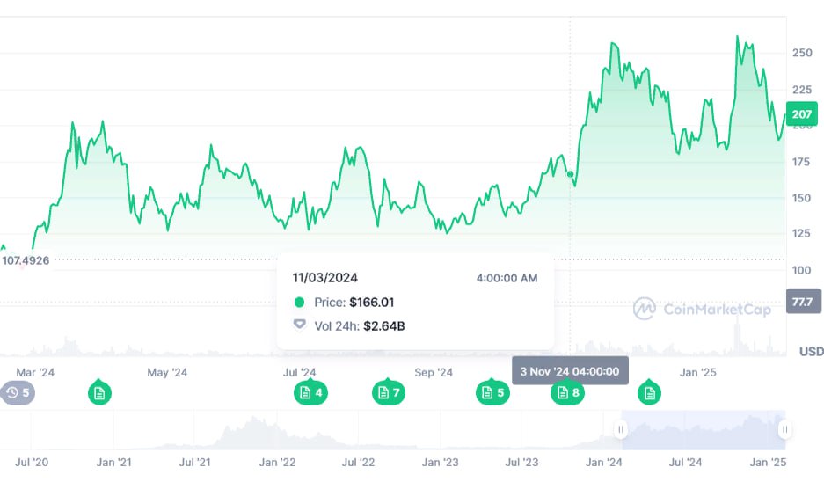Open the news marker with 7 articles

coord(389,392)
